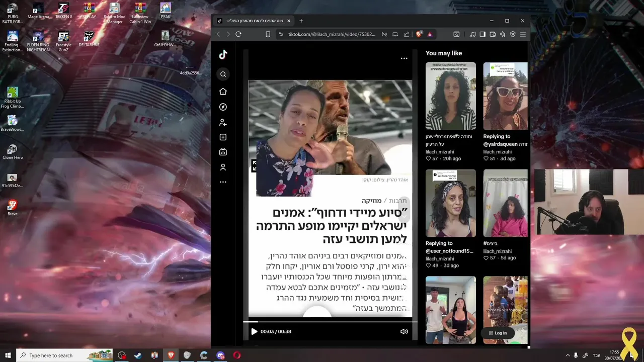Click the Log in button
The image size is (644, 362).
498,333
